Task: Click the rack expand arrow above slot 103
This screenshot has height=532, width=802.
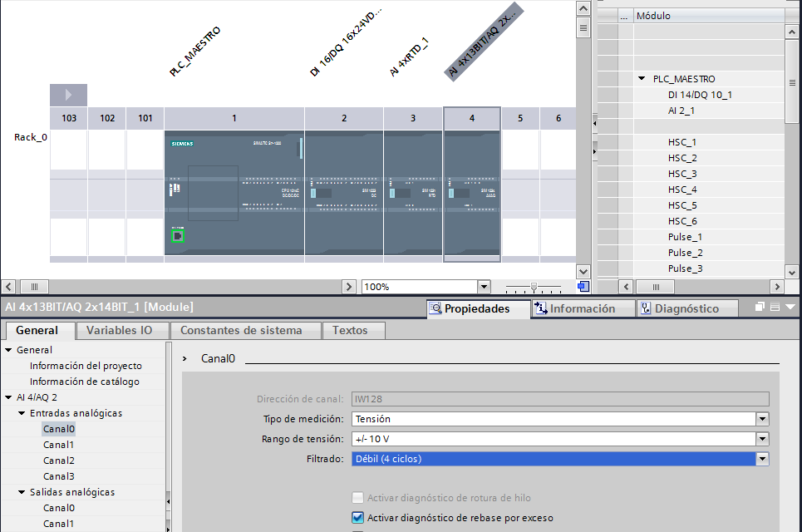Action: (x=68, y=95)
